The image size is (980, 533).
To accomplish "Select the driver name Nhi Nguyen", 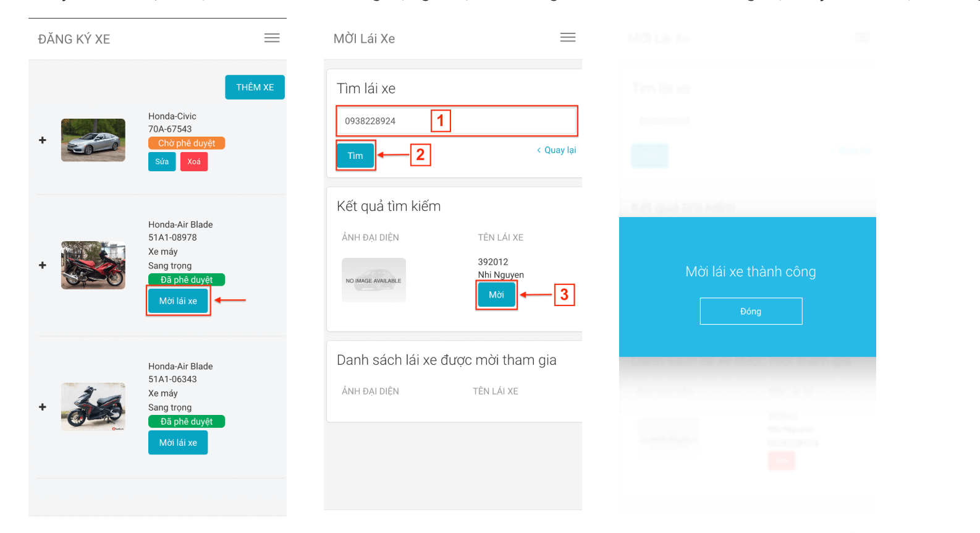I will click(x=501, y=275).
